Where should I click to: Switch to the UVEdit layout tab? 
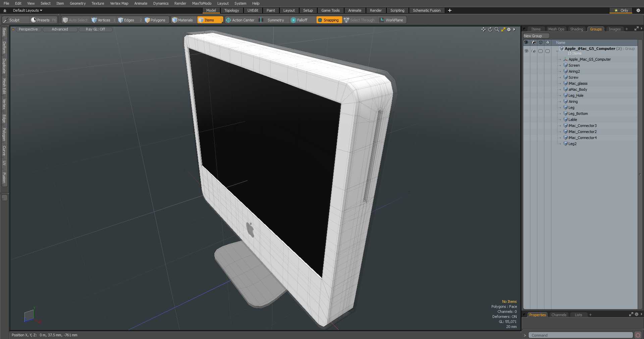pyautogui.click(x=253, y=10)
